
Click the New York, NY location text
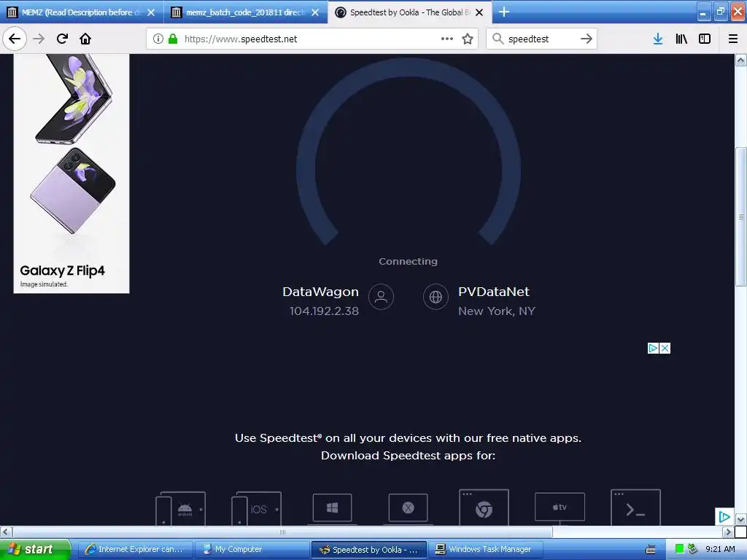(496, 311)
